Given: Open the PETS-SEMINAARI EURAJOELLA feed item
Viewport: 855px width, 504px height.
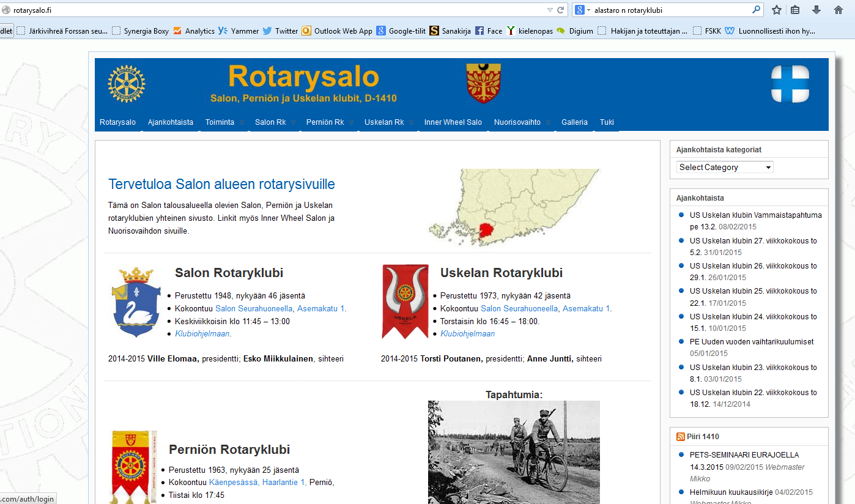Looking at the screenshot, I should point(744,461).
